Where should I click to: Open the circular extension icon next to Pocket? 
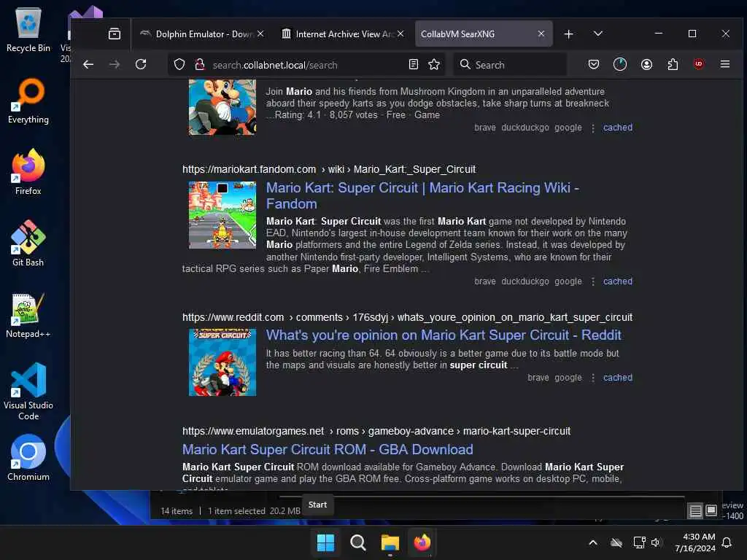pyautogui.click(x=620, y=64)
